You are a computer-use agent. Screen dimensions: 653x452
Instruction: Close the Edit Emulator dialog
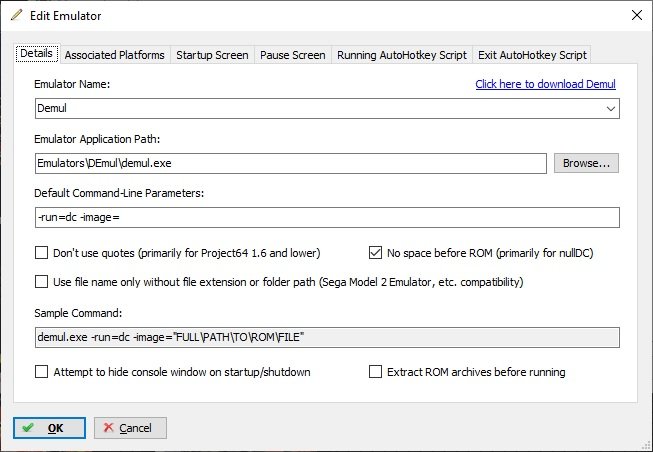pos(636,15)
